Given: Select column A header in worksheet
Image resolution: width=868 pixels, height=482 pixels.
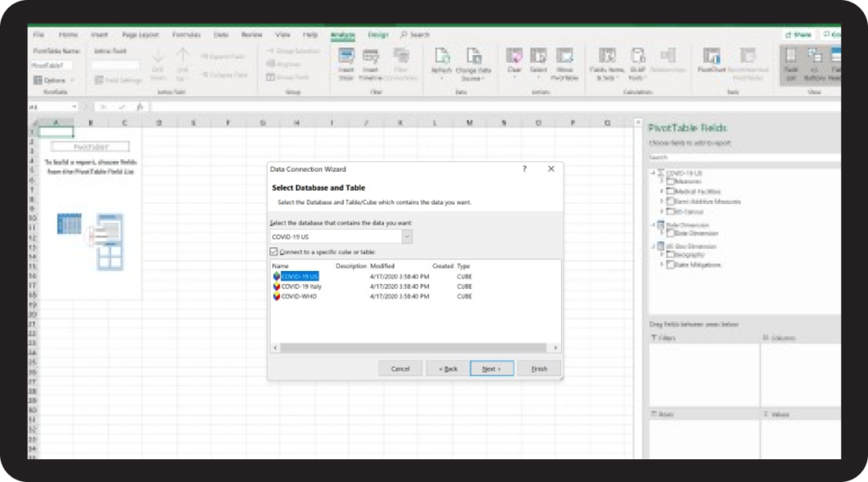Looking at the screenshot, I should [56, 123].
